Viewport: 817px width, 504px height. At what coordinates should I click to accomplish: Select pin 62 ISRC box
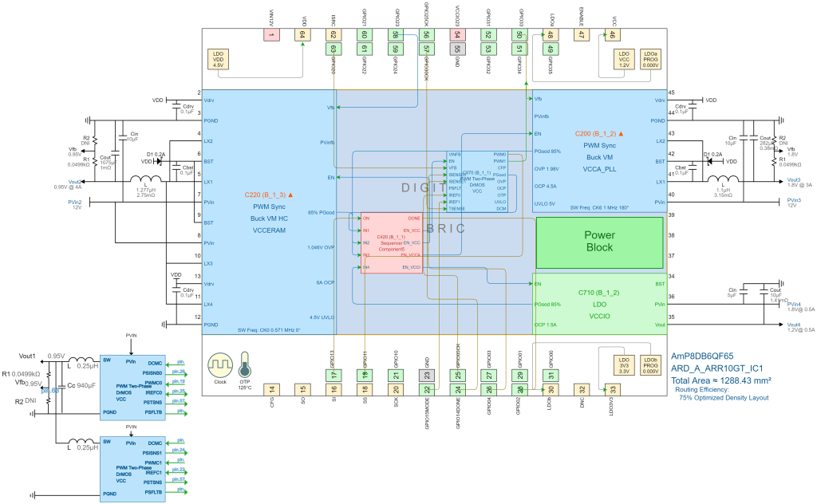334,35
